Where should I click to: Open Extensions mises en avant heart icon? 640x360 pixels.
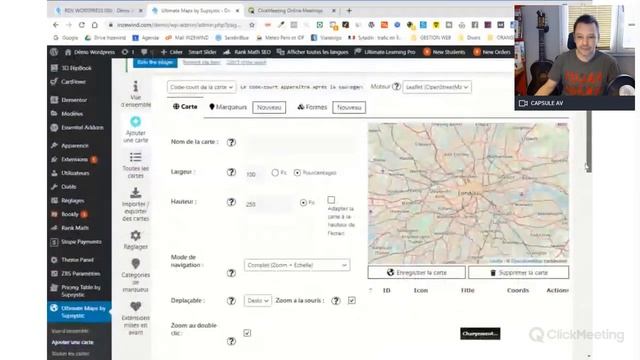click(x=136, y=306)
